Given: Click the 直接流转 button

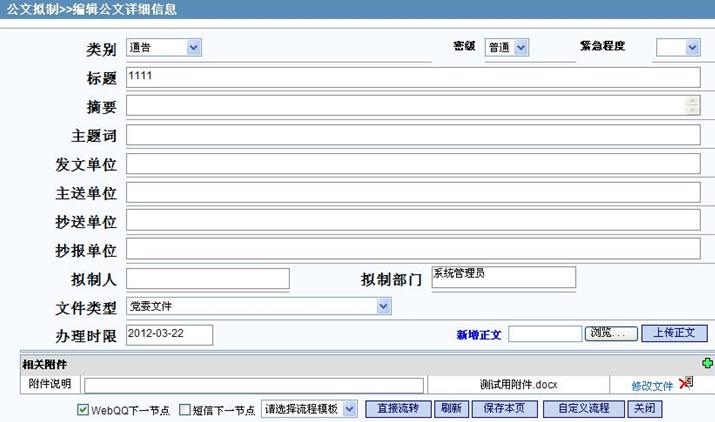Looking at the screenshot, I should click(398, 409).
